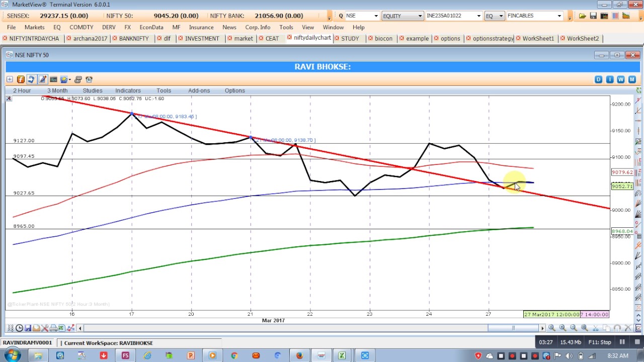Click the open folder icon in top toolbar
Screen dimensions: 644x362
point(582,16)
